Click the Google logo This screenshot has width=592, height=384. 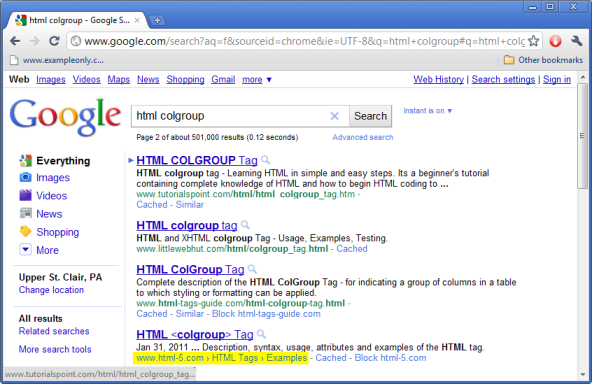tap(65, 116)
